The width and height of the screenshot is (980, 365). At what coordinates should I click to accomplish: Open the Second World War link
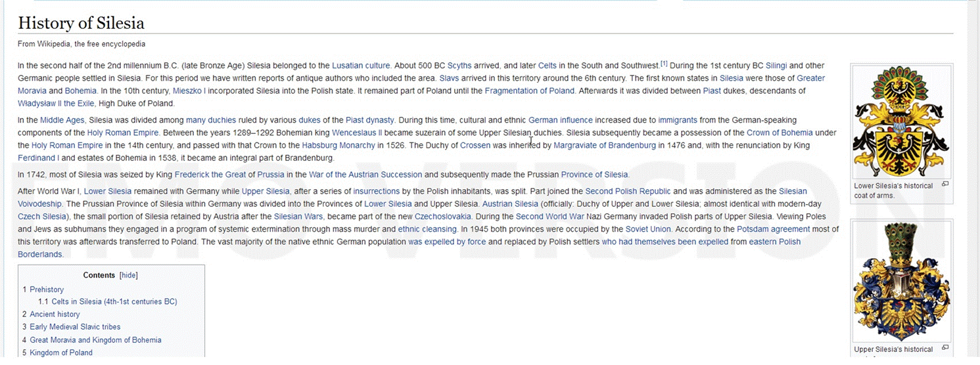coord(550,217)
